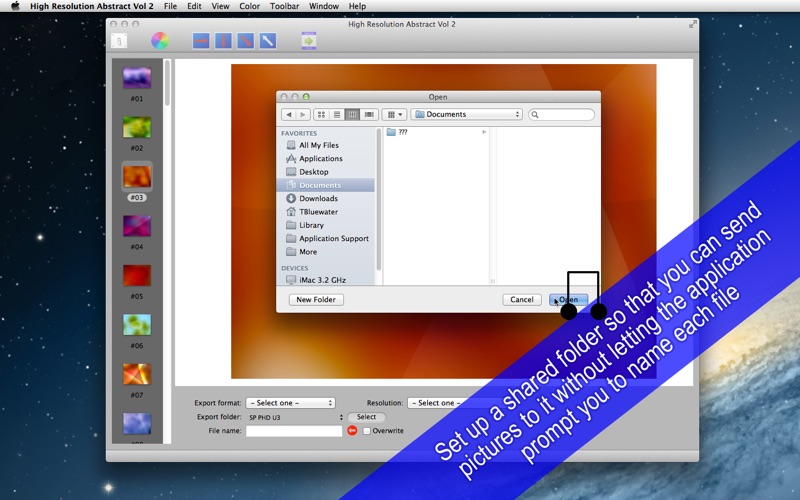Click the Open dialog sidebar scrollbar
The image size is (800, 500).
pyautogui.click(x=379, y=199)
